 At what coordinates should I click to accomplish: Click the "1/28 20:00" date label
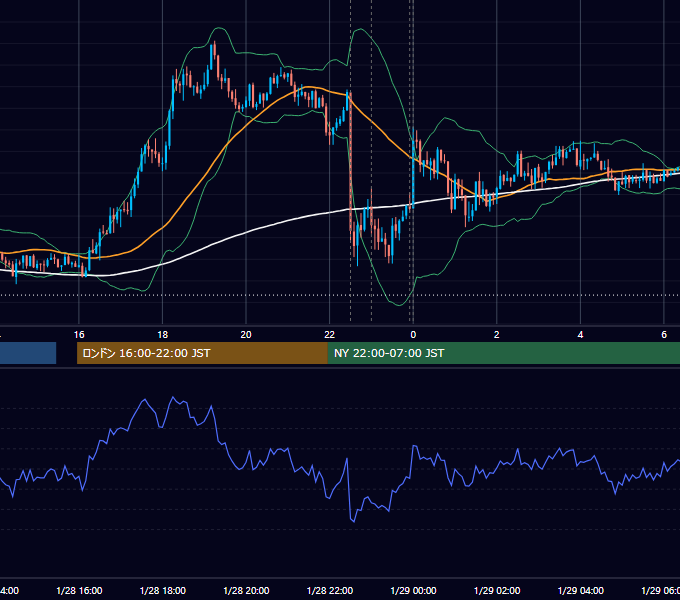tap(246, 590)
